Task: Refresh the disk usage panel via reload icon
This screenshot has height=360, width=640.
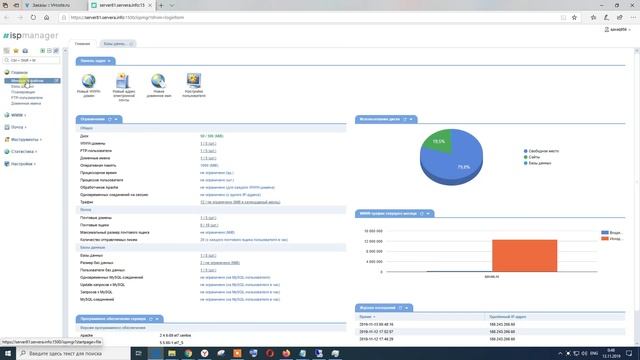Action: tap(405, 119)
